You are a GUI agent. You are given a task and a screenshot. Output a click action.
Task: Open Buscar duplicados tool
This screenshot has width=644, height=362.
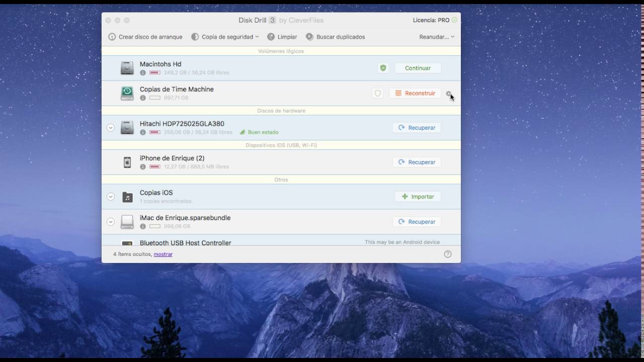pyautogui.click(x=335, y=37)
